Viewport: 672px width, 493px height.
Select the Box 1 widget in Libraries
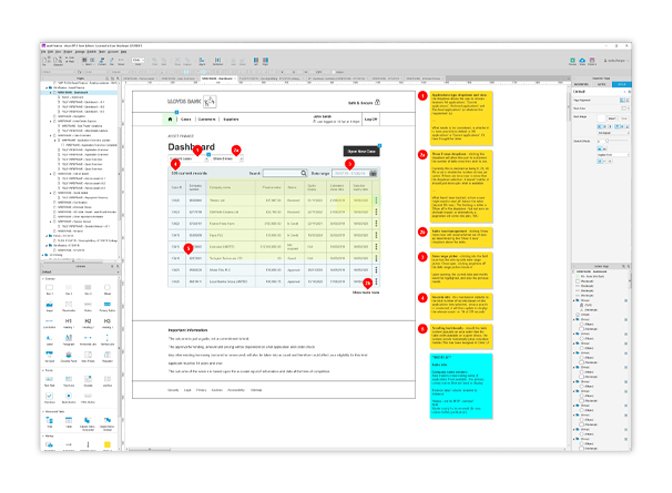pos(49,289)
